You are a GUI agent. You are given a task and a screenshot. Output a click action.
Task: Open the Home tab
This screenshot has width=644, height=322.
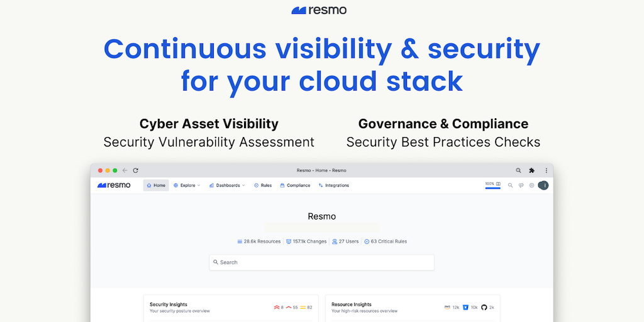156,186
